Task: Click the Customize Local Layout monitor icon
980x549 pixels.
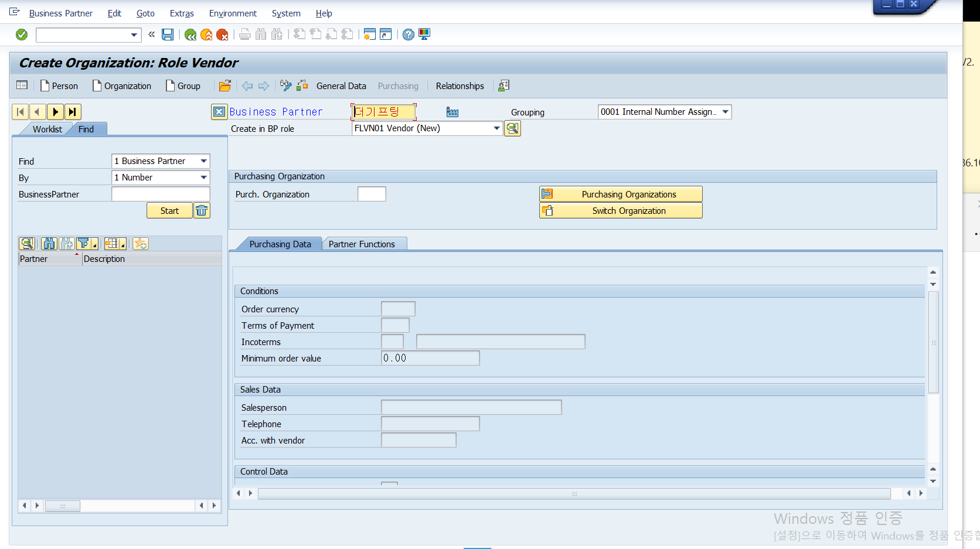Action: 424,35
